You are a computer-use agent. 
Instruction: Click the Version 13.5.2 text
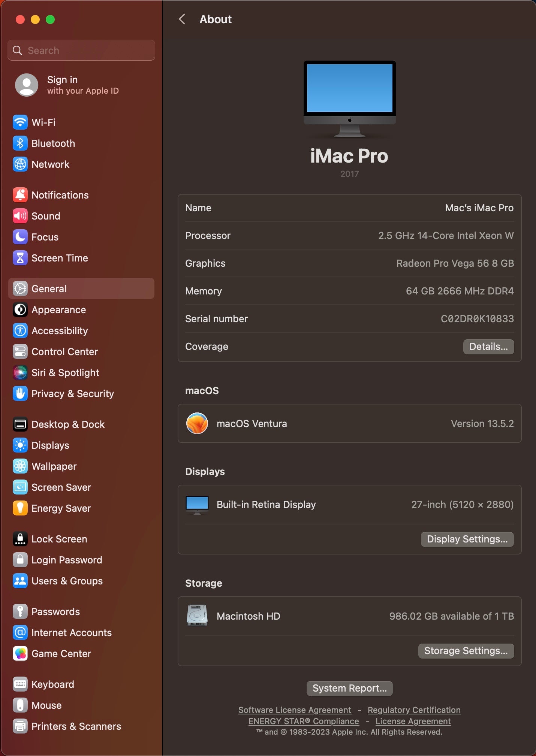pyautogui.click(x=482, y=424)
